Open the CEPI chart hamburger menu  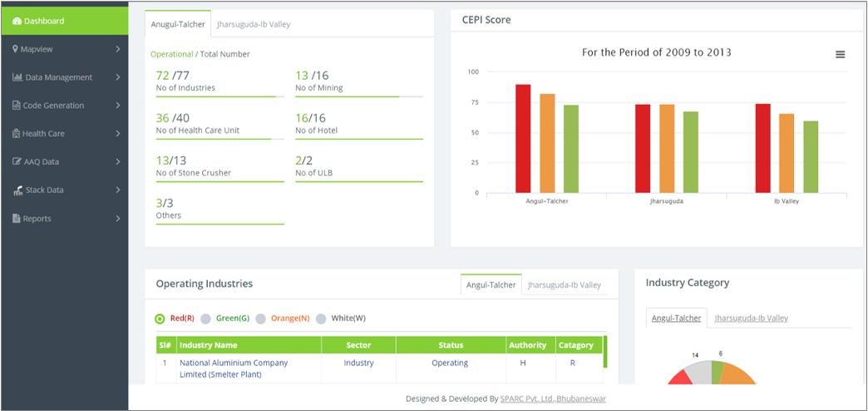pos(841,54)
